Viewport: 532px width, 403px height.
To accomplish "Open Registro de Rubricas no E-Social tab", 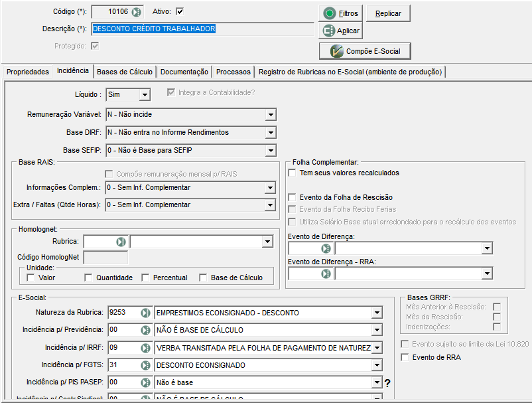I will point(350,72).
